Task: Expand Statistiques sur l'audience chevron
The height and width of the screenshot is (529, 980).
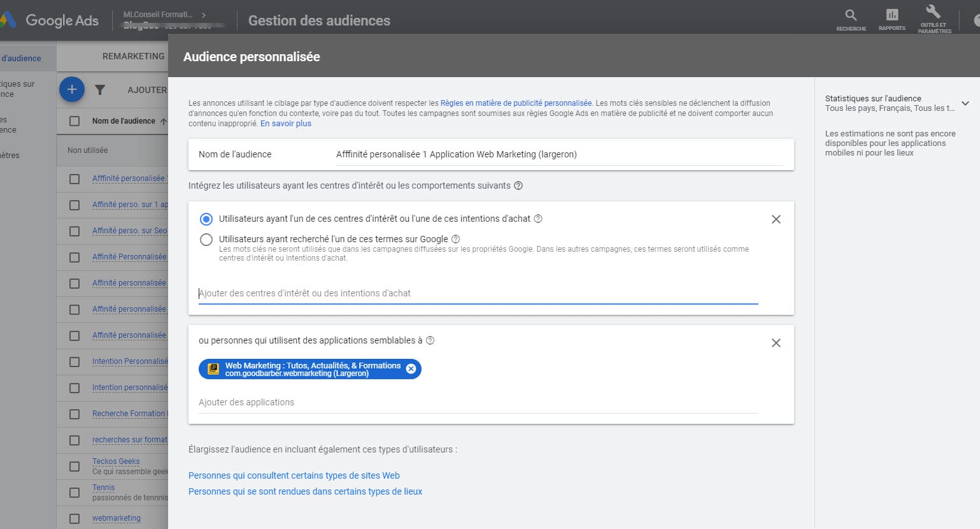Action: [965, 103]
